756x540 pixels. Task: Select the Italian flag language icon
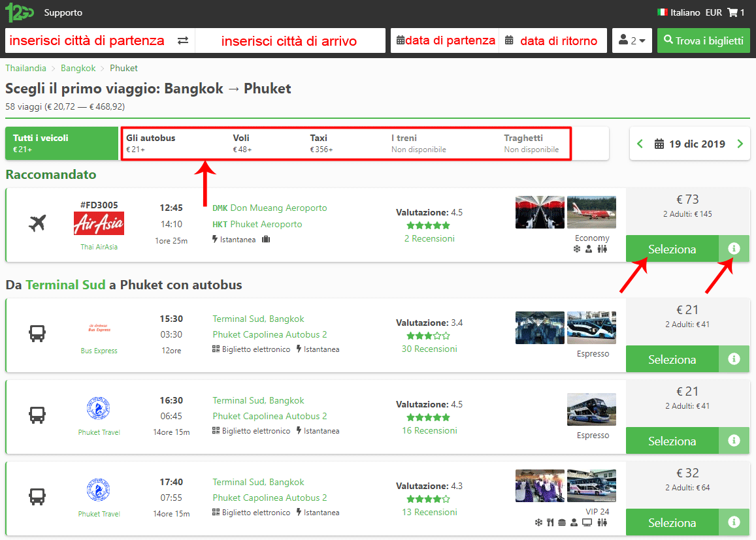pos(663,12)
